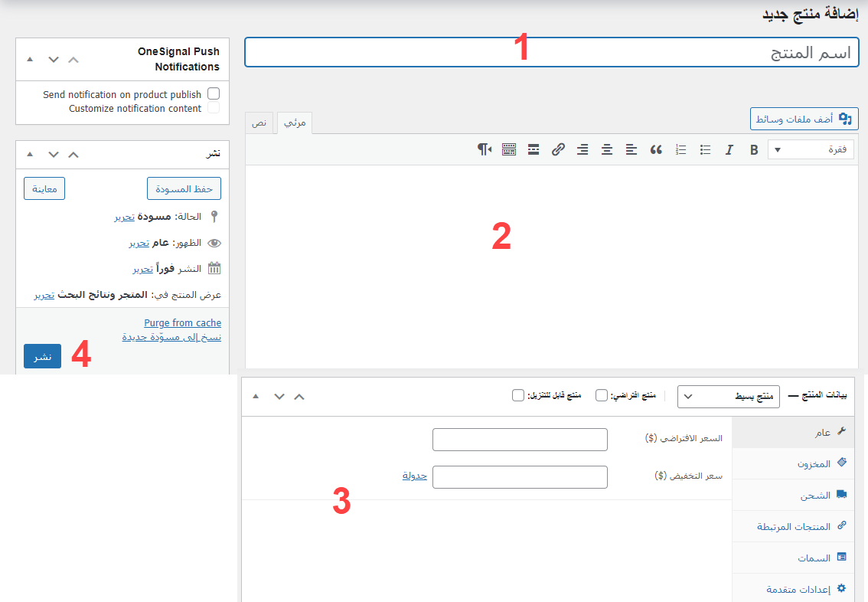Check منتج افتراضي (virtual product) checkbox
This screenshot has height=602, width=868.
601,395
